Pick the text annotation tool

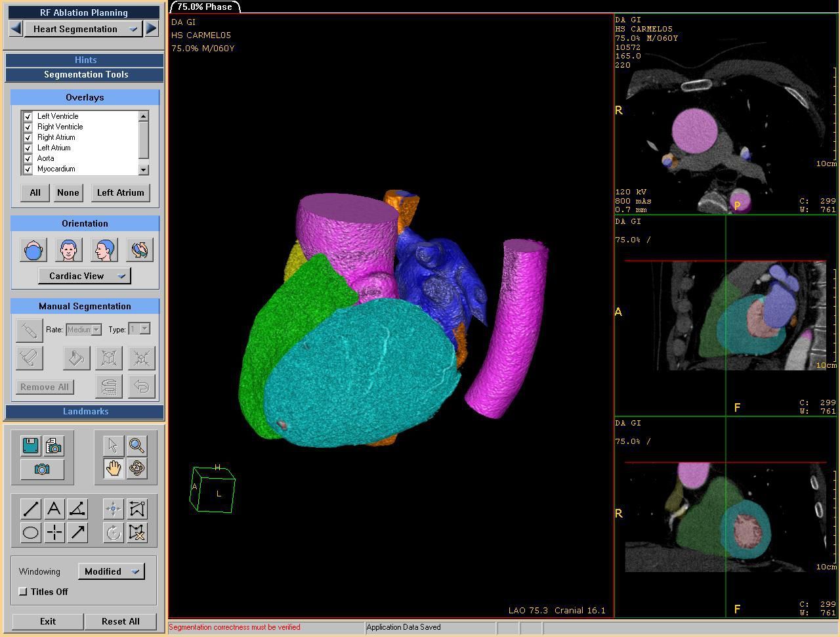coord(54,509)
